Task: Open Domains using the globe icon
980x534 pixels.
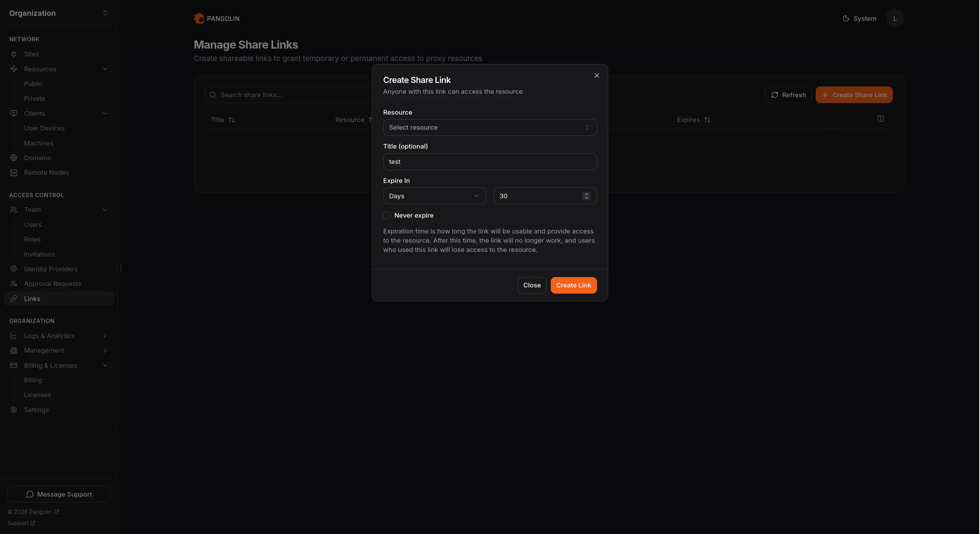Action: coord(14,158)
